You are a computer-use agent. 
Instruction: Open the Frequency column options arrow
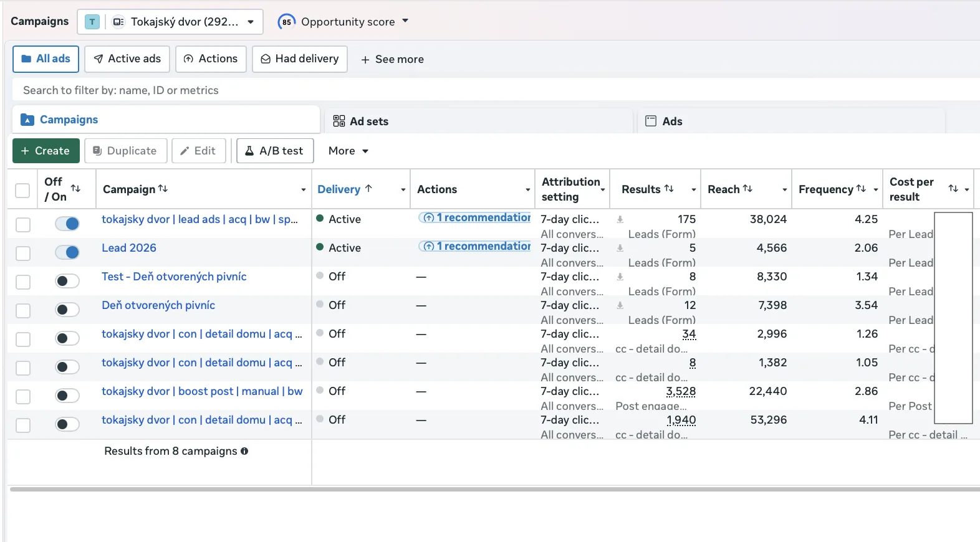(876, 190)
